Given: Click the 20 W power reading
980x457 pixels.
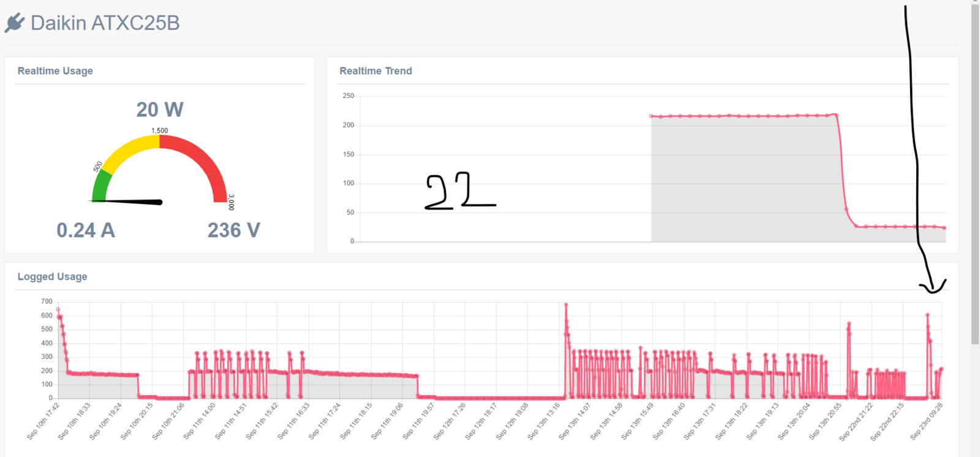Looking at the screenshot, I should click(x=160, y=110).
